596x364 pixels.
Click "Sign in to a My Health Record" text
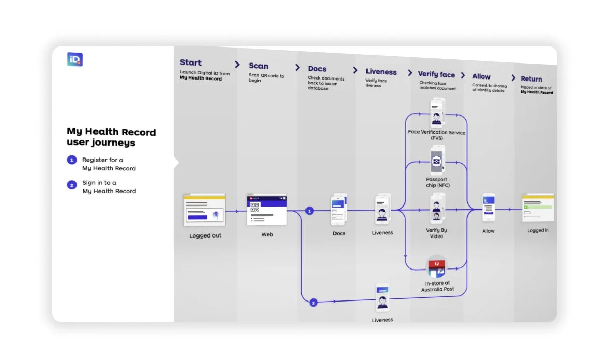109,187
